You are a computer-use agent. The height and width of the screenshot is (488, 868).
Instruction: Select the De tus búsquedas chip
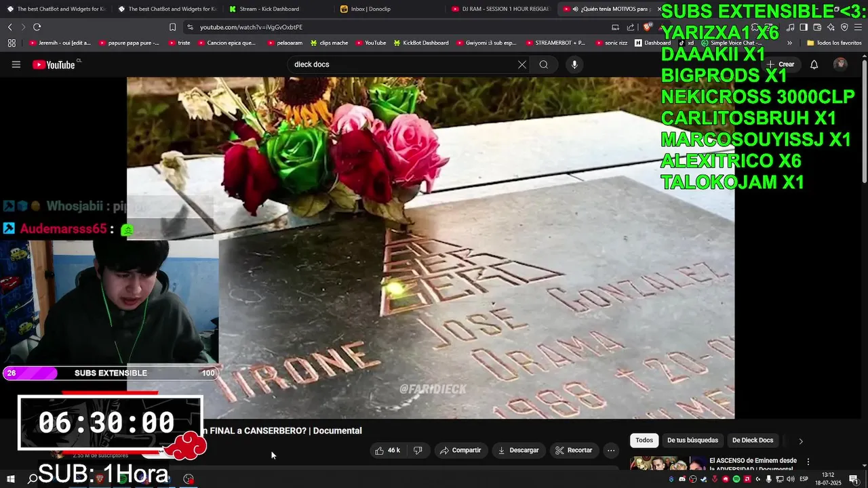click(692, 441)
